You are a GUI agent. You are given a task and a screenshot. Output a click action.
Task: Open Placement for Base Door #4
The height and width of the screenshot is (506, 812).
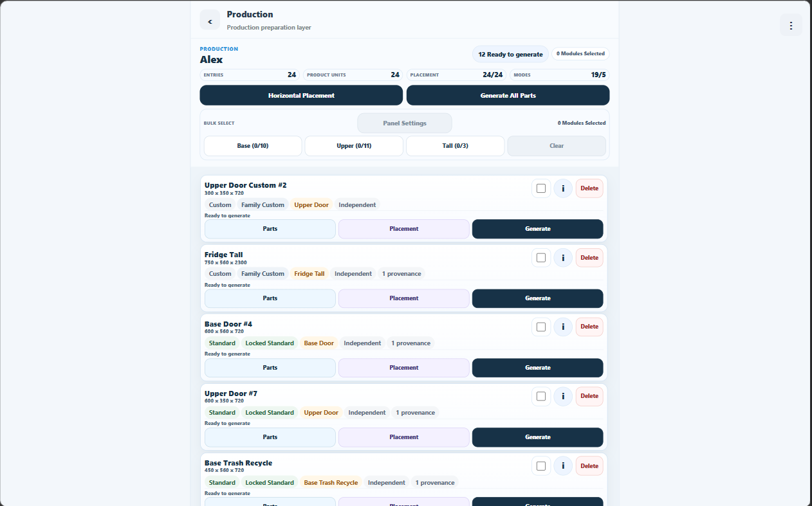[404, 368]
